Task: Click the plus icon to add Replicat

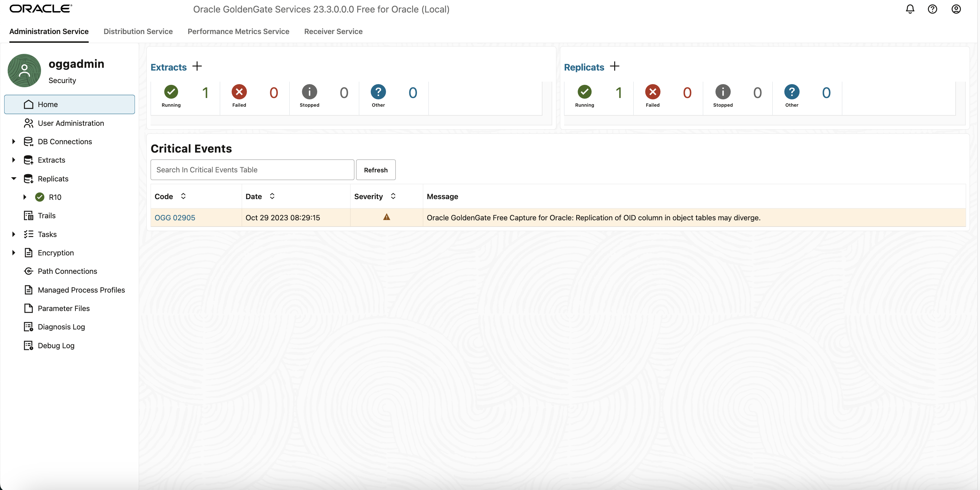Action: (614, 66)
